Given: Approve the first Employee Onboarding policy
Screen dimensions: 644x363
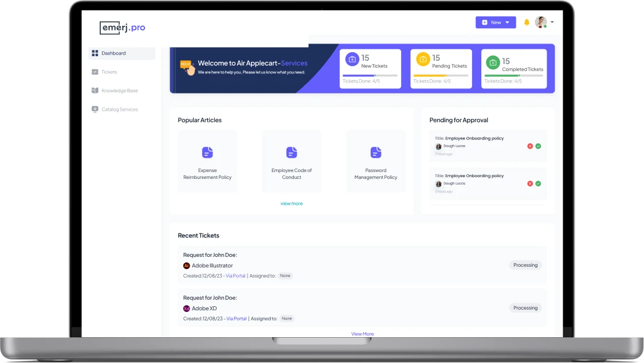Looking at the screenshot, I should pos(537,146).
